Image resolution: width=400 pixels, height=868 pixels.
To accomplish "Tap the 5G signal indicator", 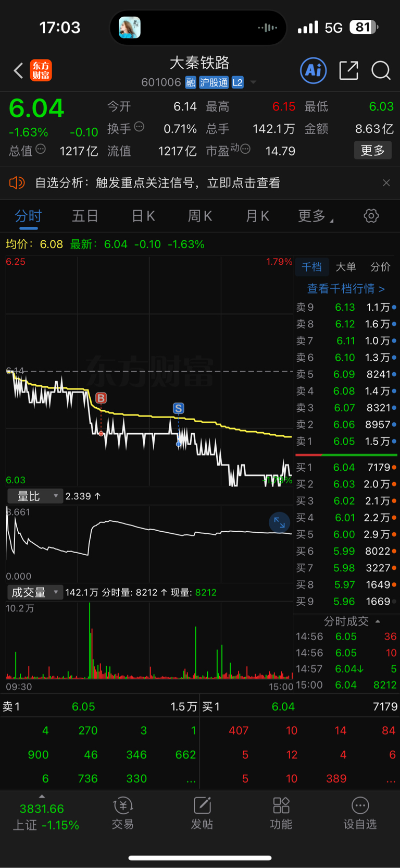I will (333, 28).
